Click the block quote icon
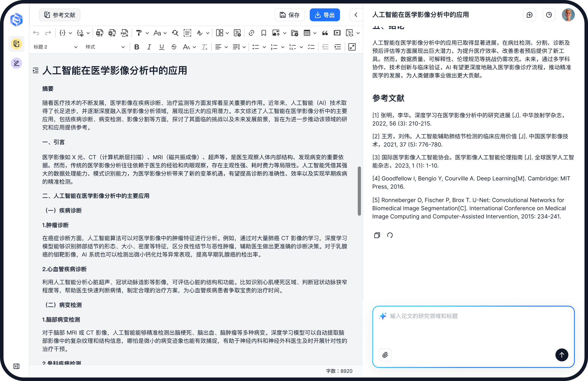Image resolution: width=588 pixels, height=381 pixels. point(325,33)
